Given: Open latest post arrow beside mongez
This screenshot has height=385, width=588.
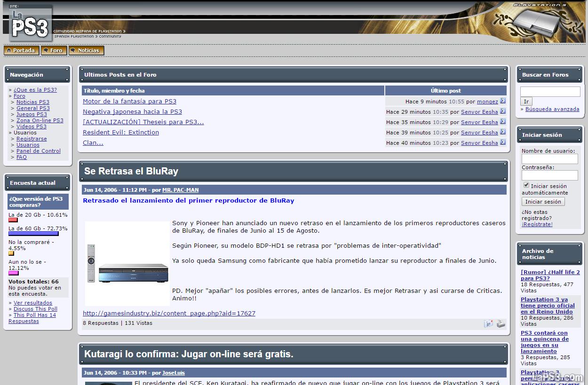Looking at the screenshot, I should (502, 101).
